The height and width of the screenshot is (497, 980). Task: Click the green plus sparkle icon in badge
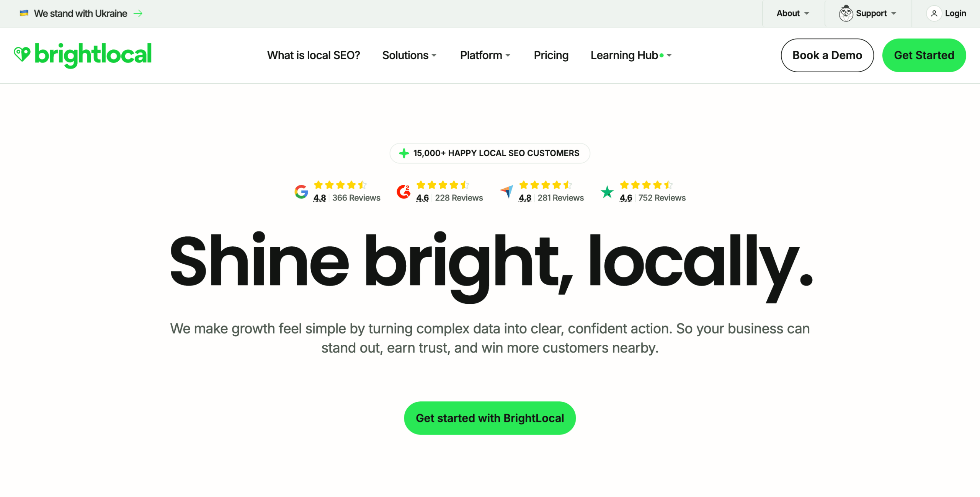tap(404, 153)
